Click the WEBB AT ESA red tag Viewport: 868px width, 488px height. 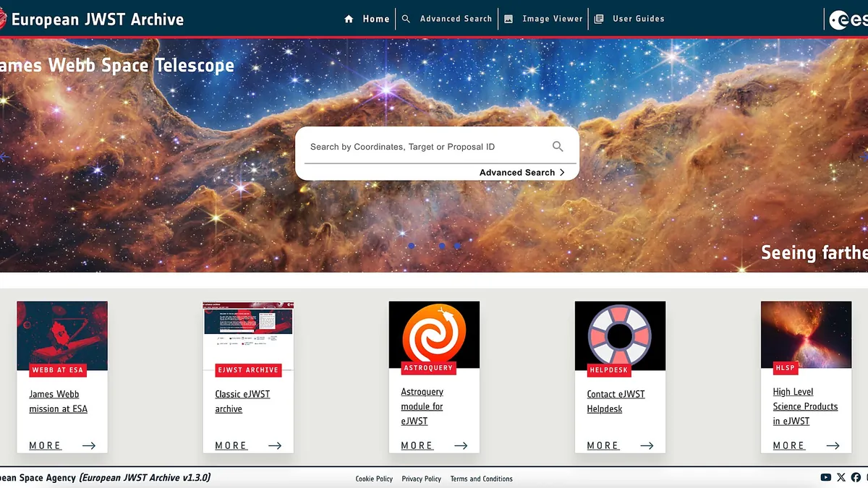pos(58,370)
